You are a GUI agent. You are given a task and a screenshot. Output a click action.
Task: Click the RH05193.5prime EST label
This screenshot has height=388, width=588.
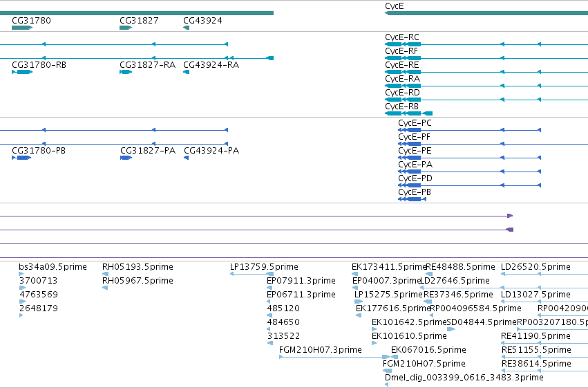137,267
